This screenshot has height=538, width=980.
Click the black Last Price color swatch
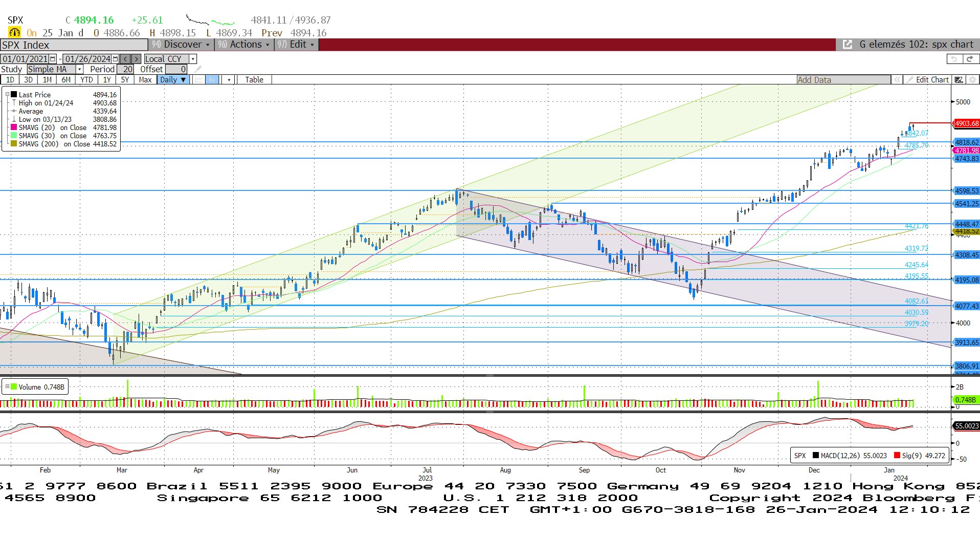click(14, 94)
